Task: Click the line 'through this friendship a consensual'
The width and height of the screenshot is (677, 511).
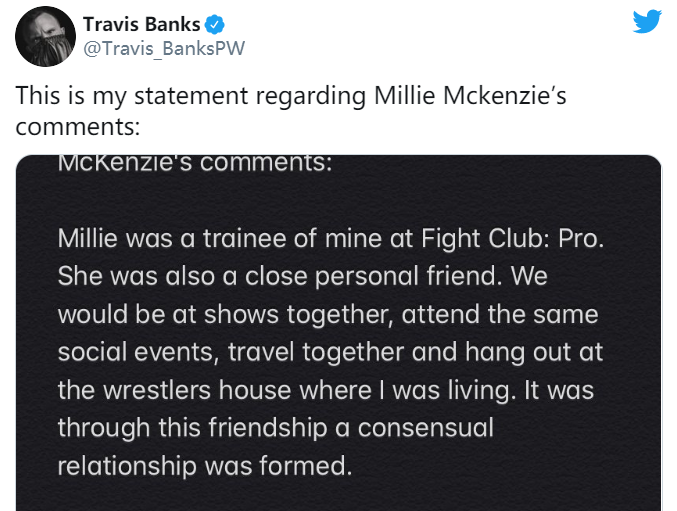Action: pyautogui.click(x=276, y=428)
